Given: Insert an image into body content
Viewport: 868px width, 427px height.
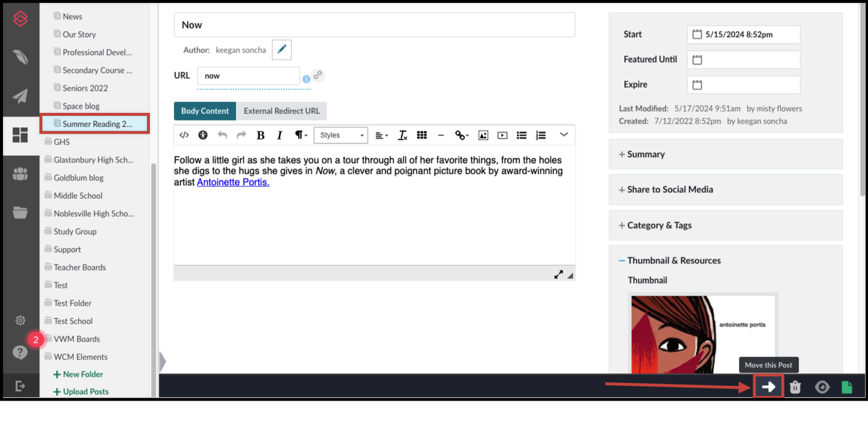Looking at the screenshot, I should click(x=483, y=136).
